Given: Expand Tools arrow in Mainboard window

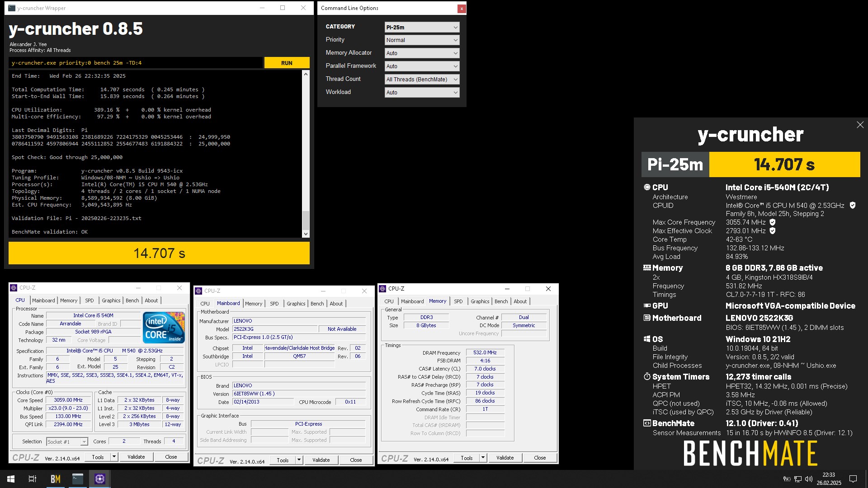Looking at the screenshot, I should click(x=299, y=460).
